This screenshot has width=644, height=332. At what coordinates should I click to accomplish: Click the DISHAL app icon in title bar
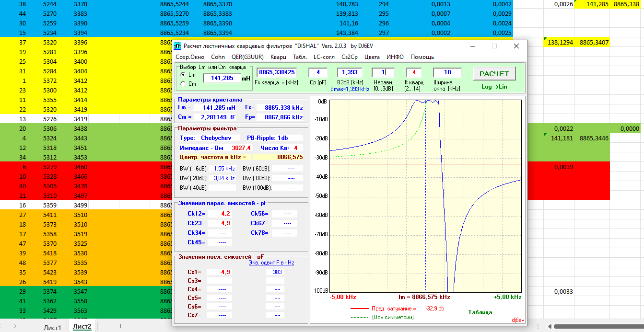click(177, 46)
